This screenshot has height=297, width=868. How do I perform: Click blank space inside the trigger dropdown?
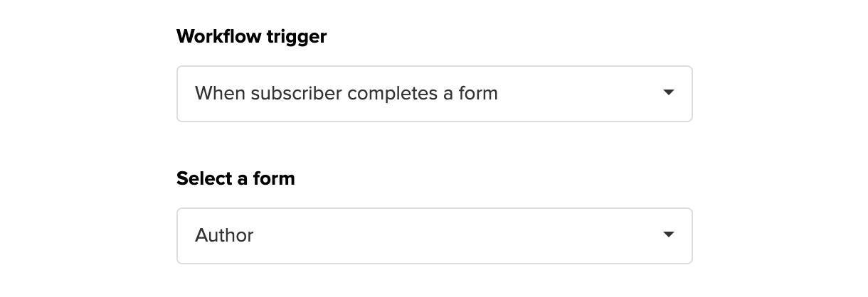coord(576,94)
